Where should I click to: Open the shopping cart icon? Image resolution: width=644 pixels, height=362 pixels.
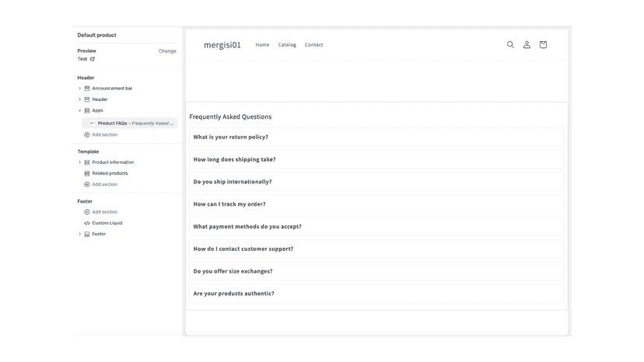click(x=543, y=45)
